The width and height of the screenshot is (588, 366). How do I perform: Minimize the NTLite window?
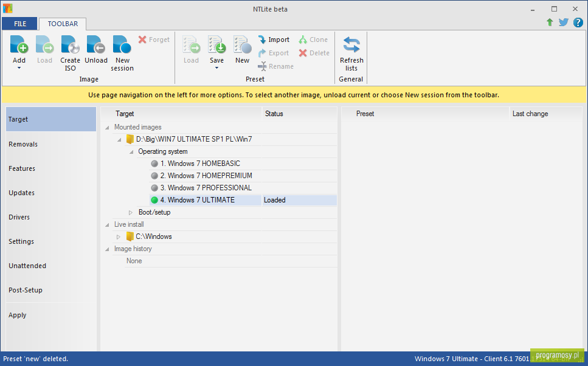point(533,9)
